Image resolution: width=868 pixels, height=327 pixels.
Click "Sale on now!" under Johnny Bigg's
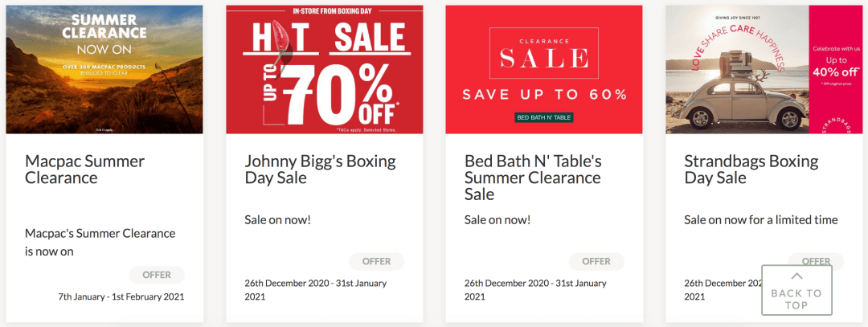click(277, 220)
